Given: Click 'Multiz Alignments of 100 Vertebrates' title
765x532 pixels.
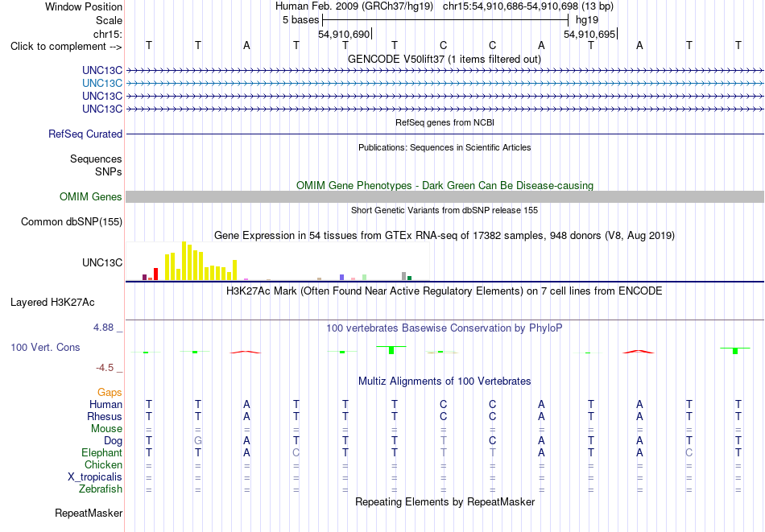Looking at the screenshot, I should coord(445,381).
